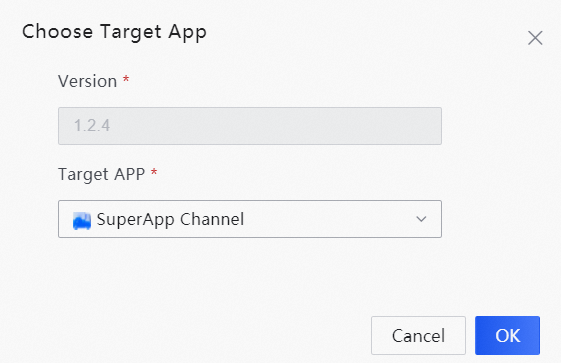
Task: Click the disabled Version field showing 1.2.4
Action: (x=250, y=126)
